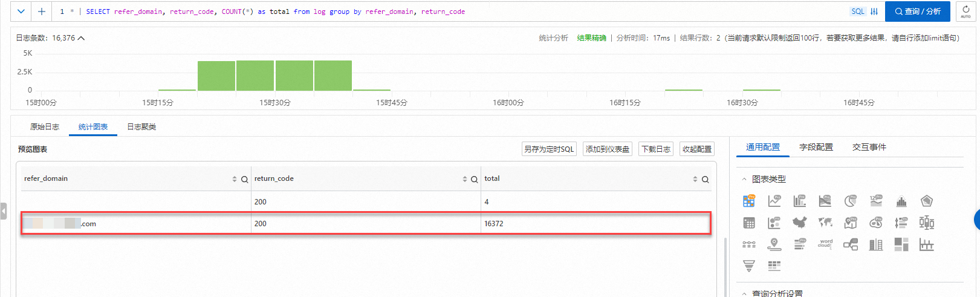Select the histogram chart type icon
Image resolution: width=980 pixels, height=297 pixels.
901,201
